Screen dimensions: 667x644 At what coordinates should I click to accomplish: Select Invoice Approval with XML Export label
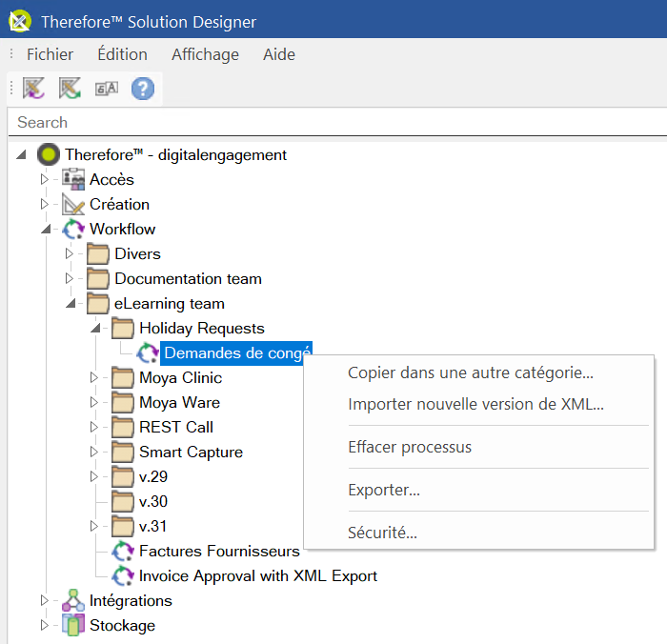pyautogui.click(x=258, y=576)
